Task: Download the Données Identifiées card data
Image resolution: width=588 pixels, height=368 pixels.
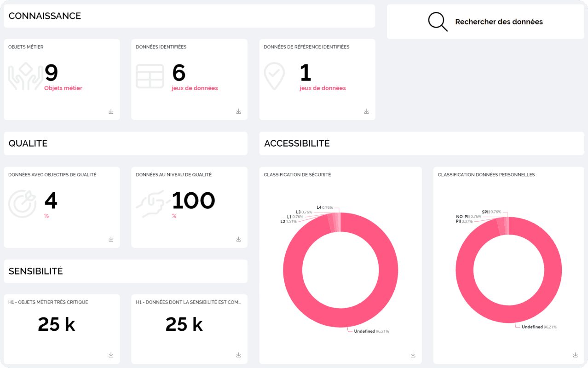Action: click(238, 111)
